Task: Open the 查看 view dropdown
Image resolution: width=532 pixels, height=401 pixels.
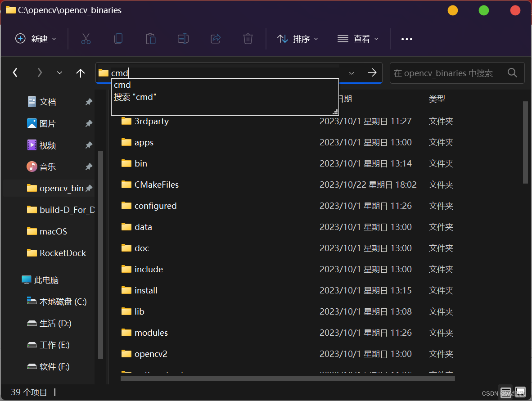Action: pos(358,39)
